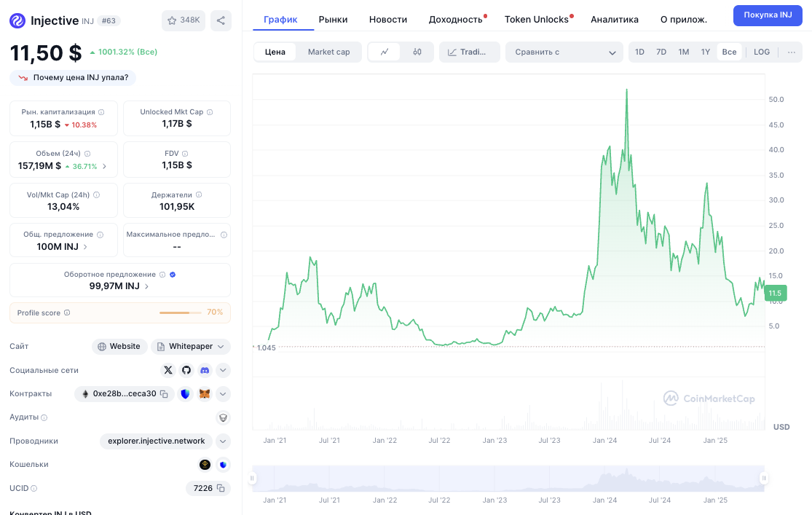The width and height of the screenshot is (812, 515).
Task: Click the second wallet icon in Кошельки row
Action: click(x=223, y=464)
